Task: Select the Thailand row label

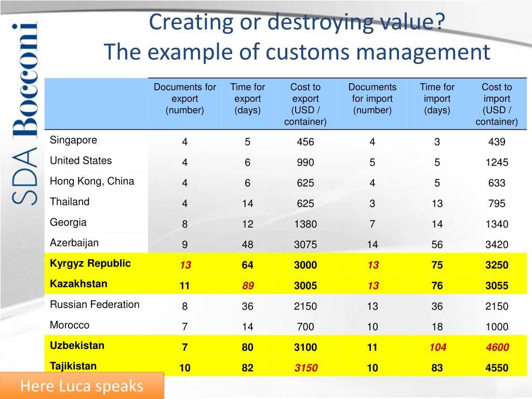Action: (70, 202)
